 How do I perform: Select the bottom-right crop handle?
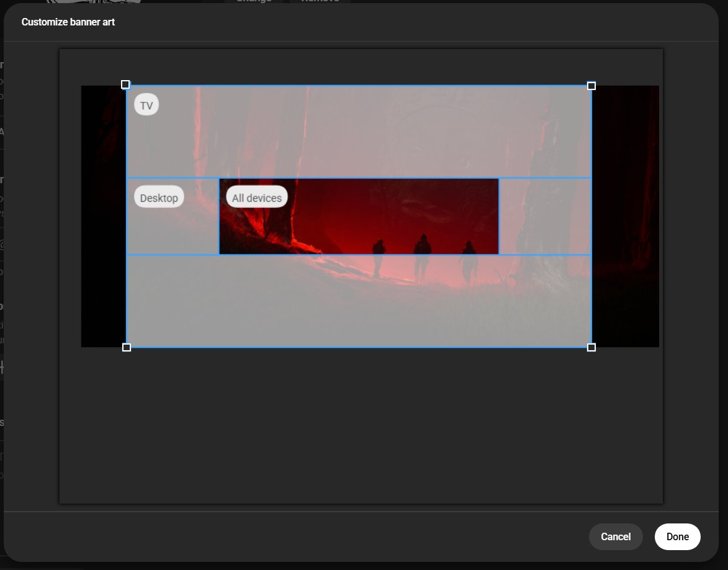[591, 347]
